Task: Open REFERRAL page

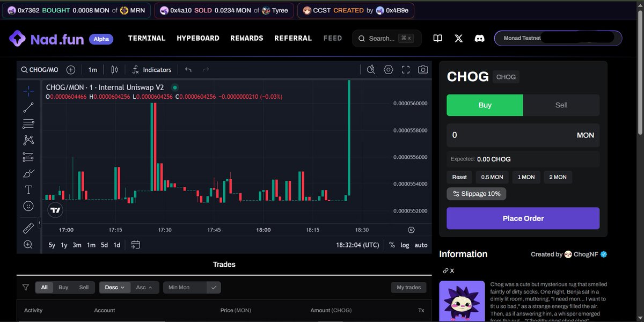Action: (293, 38)
